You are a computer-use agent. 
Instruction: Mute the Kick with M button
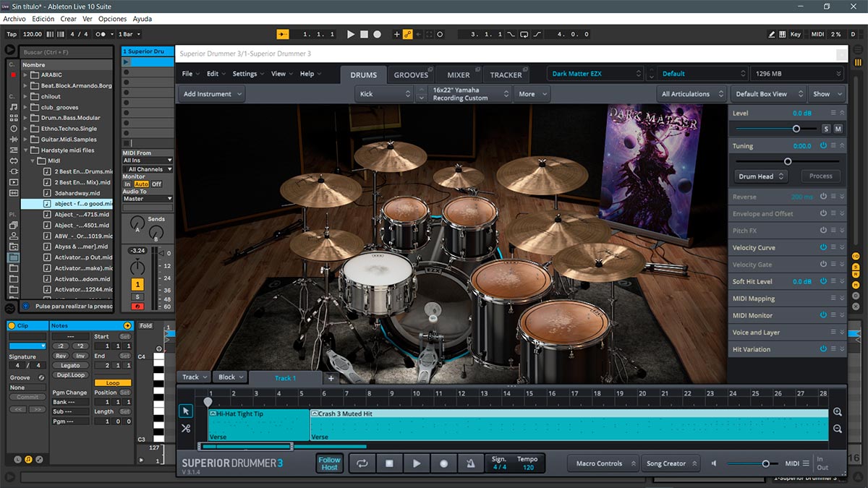838,129
